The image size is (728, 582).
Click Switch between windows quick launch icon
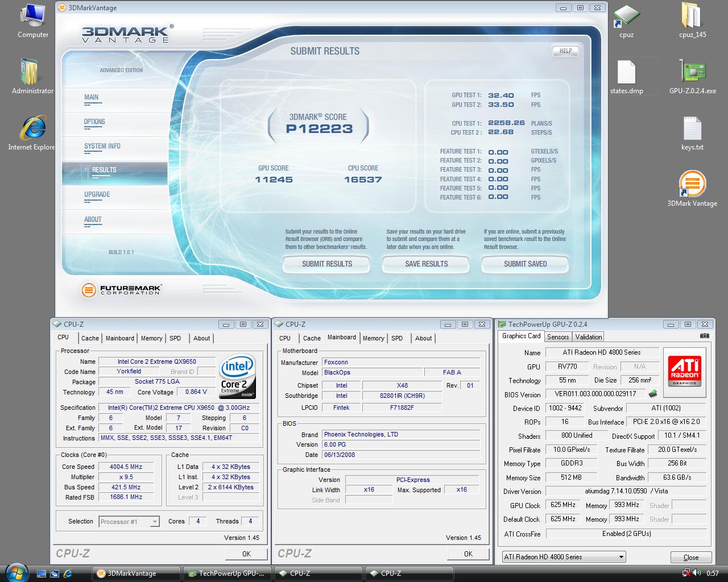55,573
